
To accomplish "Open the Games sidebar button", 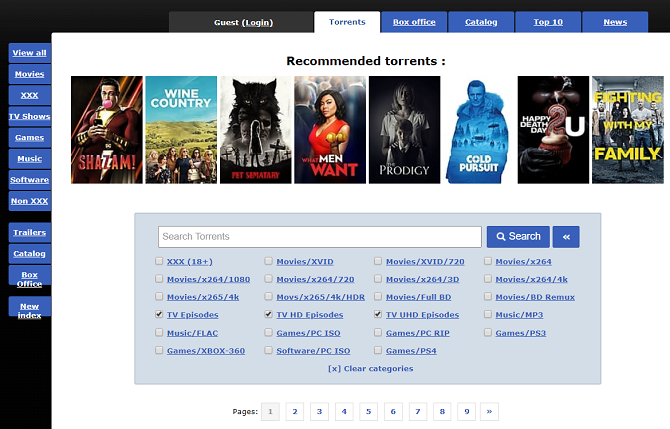I will (x=29, y=138).
